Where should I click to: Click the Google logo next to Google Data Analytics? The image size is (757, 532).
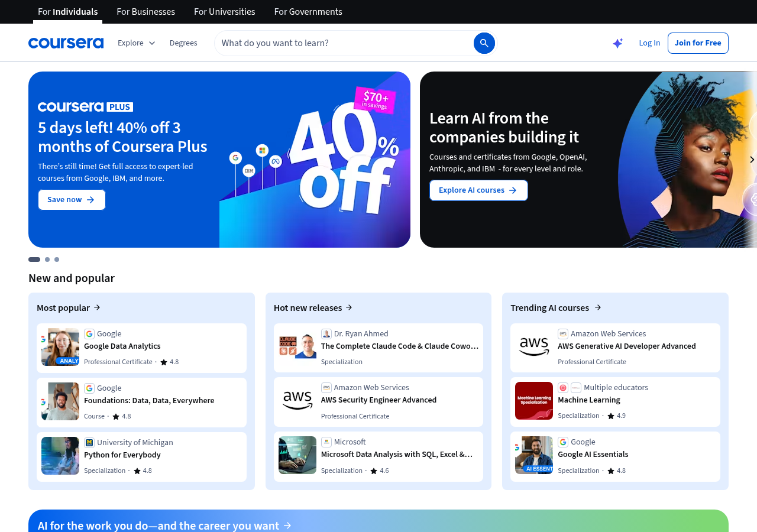89,334
